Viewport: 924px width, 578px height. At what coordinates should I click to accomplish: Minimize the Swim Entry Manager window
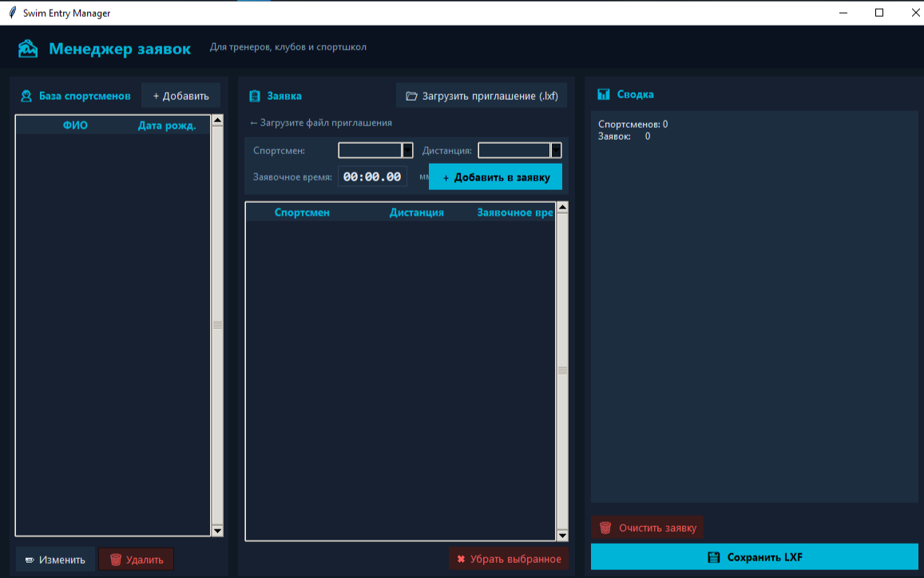tap(843, 12)
